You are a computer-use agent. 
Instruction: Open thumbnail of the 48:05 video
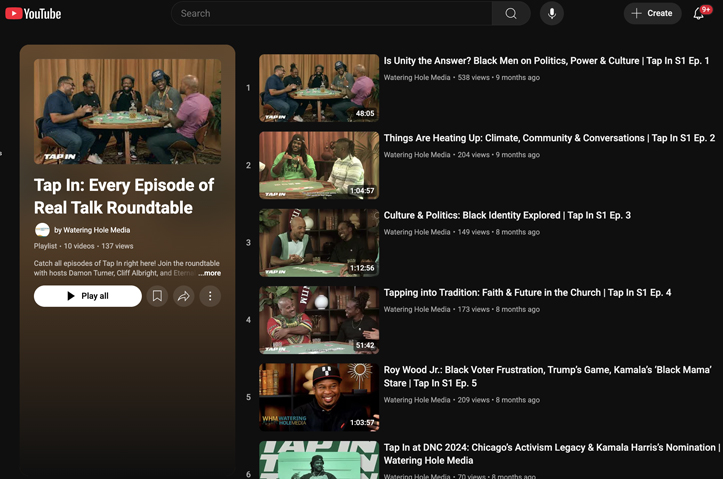click(319, 88)
